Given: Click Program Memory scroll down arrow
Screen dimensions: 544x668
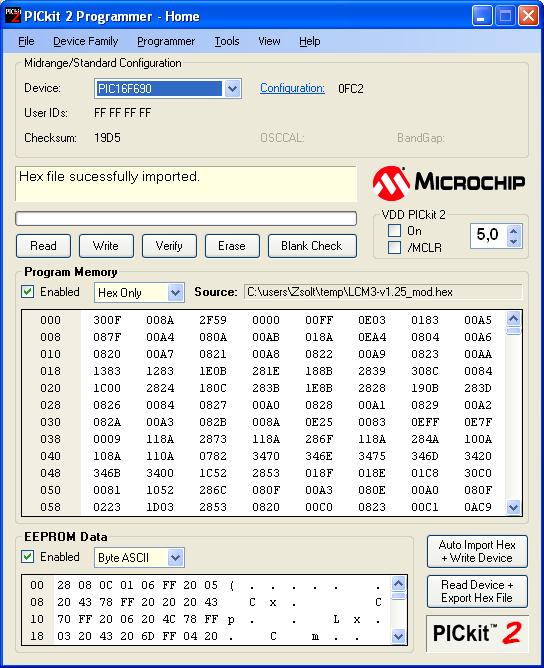Looking at the screenshot, I should pos(514,507).
